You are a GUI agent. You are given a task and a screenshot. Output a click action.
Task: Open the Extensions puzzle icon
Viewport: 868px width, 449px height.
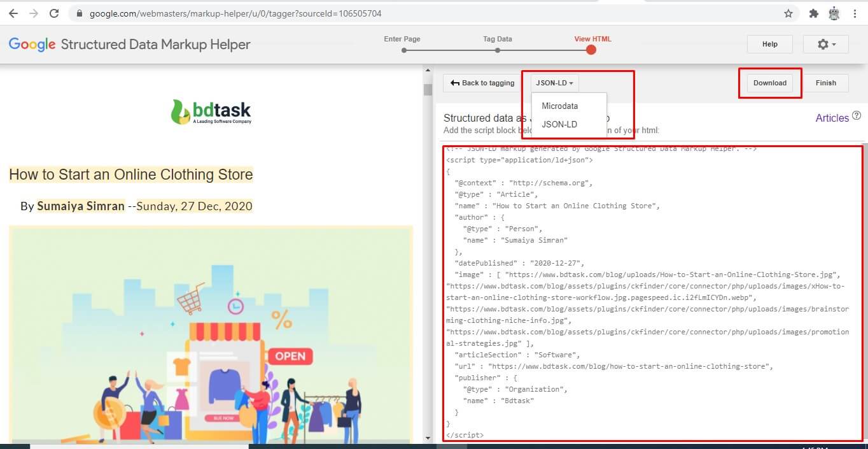pos(813,13)
